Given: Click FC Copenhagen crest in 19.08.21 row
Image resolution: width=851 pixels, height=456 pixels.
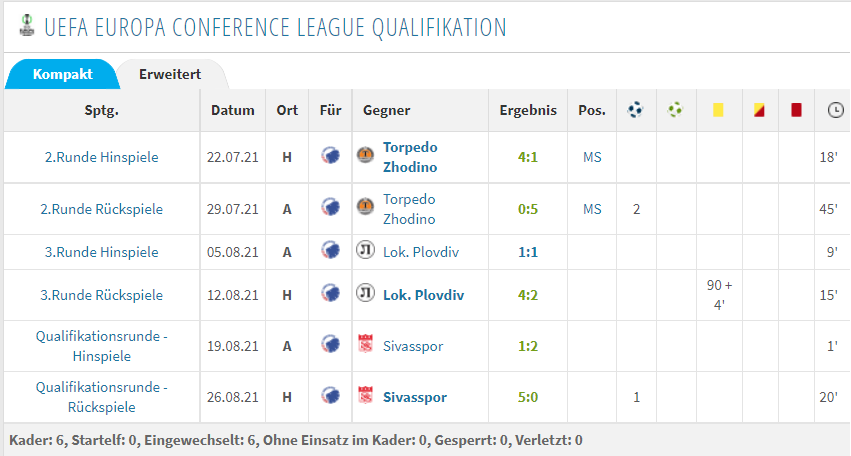Looking at the screenshot, I should point(331,345).
